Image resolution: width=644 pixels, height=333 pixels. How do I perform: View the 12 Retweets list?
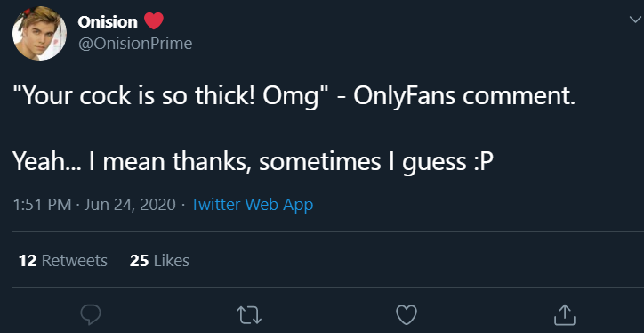coord(63,261)
